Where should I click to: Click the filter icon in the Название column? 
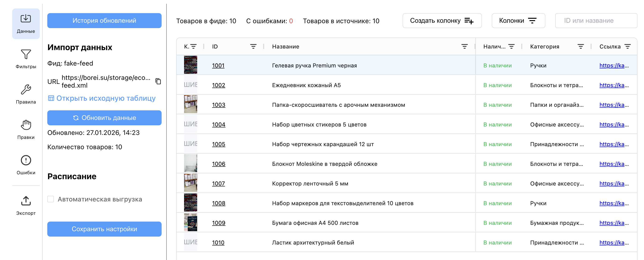click(464, 47)
